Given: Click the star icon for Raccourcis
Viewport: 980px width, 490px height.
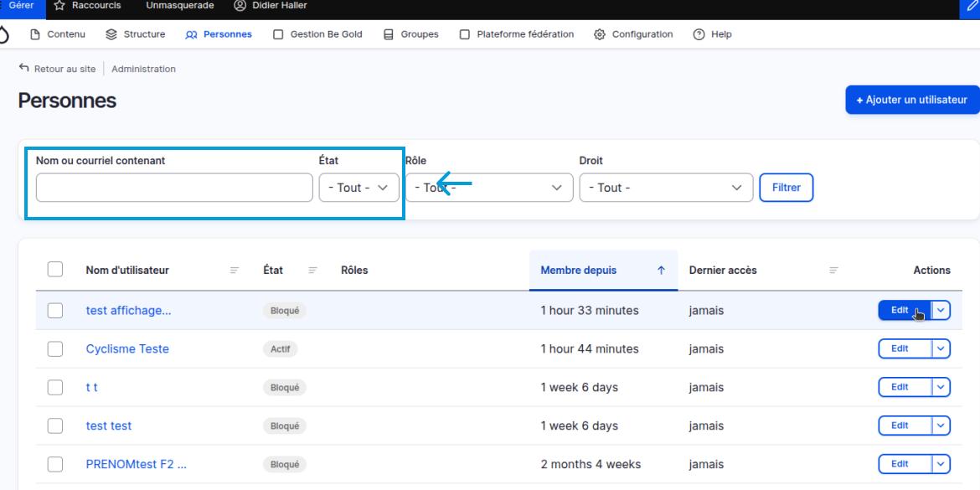Looking at the screenshot, I should [59, 6].
